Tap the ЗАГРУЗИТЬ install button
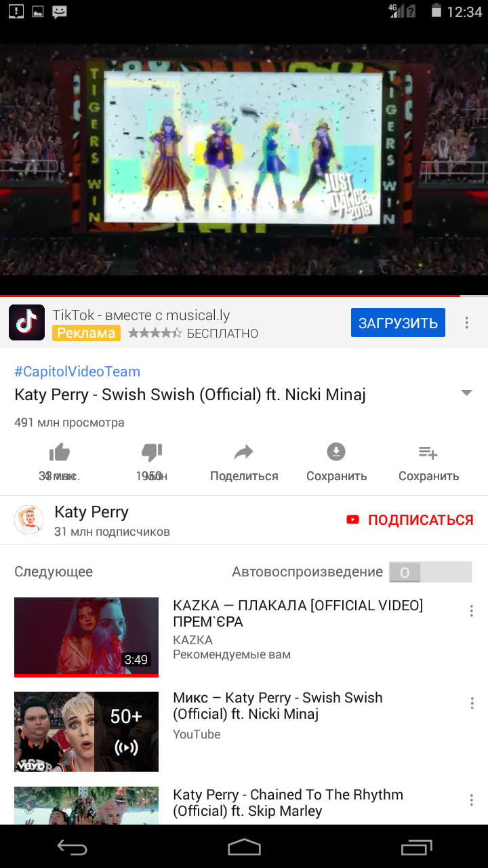Image resolution: width=488 pixels, height=868 pixels. (398, 323)
